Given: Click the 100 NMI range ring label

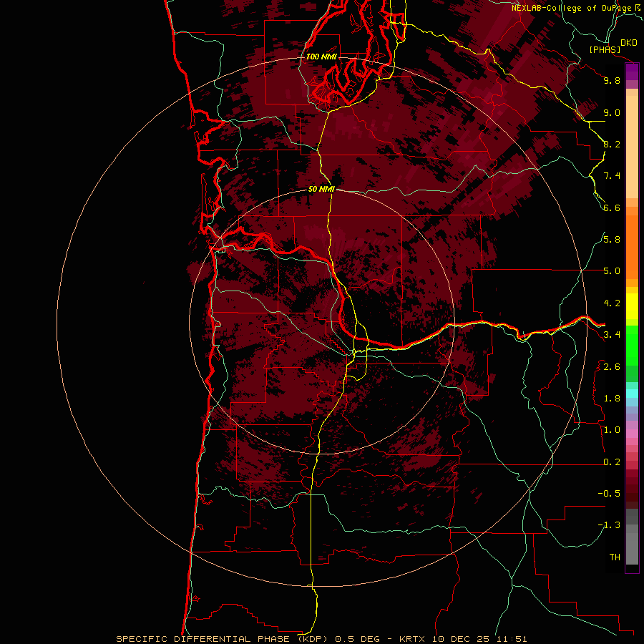Looking at the screenshot, I should 321,57.
